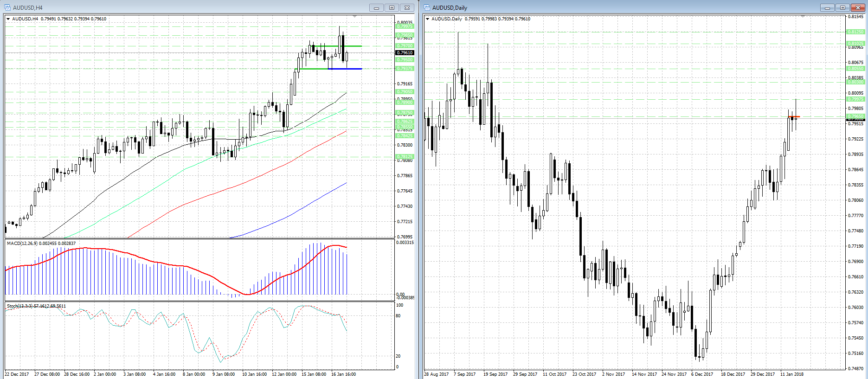Click the 8 Jan 00:00 time label
The height and width of the screenshot is (379, 868).
[194, 374]
